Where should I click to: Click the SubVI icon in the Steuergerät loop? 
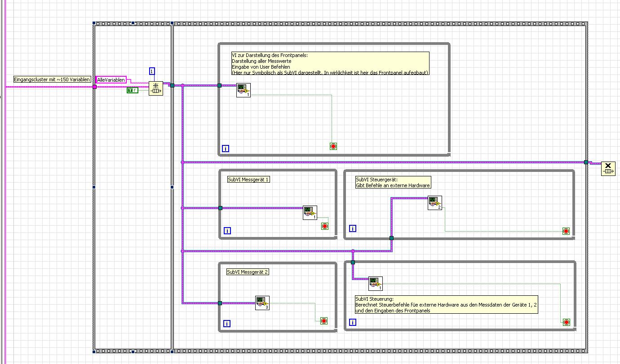coord(435,202)
